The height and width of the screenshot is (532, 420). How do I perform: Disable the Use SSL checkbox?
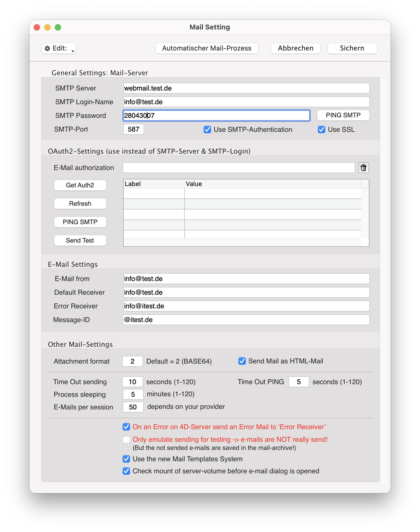321,129
